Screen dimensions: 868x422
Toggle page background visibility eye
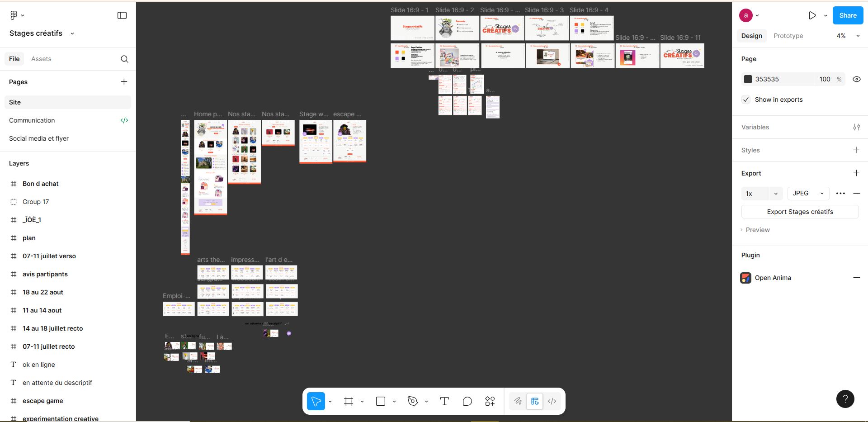point(856,79)
